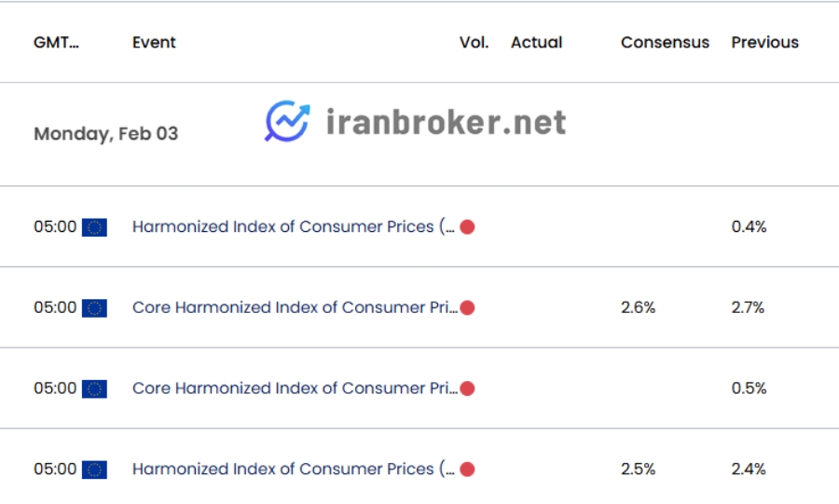Click the GMT column header
This screenshot has height=504, width=839.
coord(56,42)
